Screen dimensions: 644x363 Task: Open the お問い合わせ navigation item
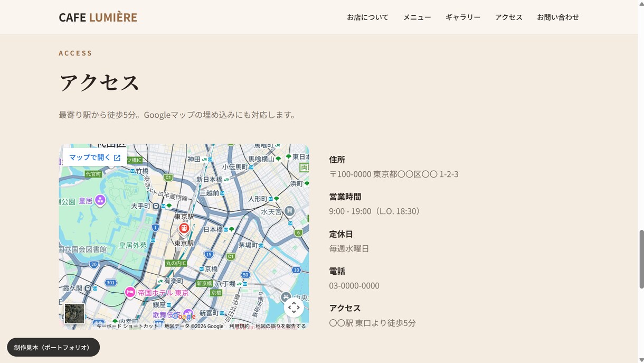[x=558, y=17]
